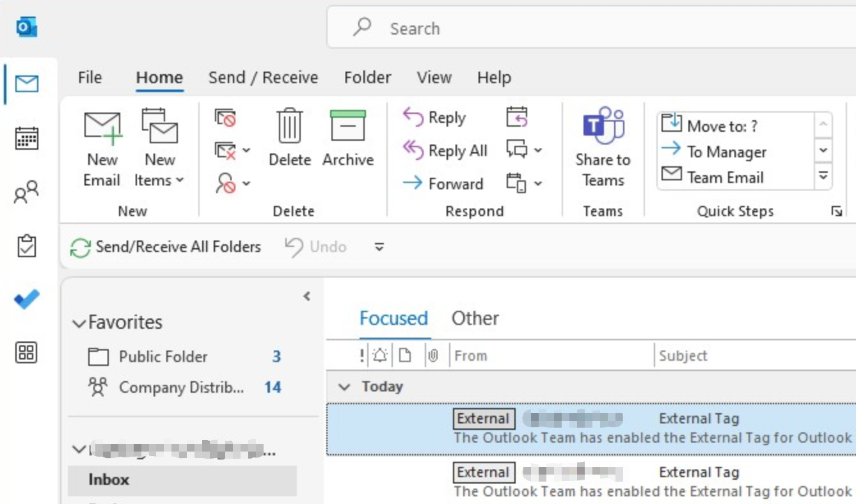Open the To Do checkmark app
The height and width of the screenshot is (504, 856).
[27, 299]
